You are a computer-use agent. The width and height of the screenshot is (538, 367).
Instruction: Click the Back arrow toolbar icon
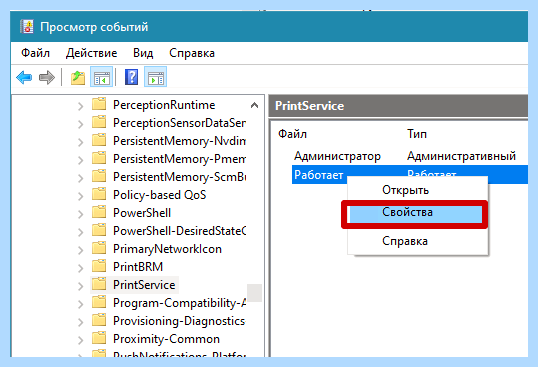point(24,78)
